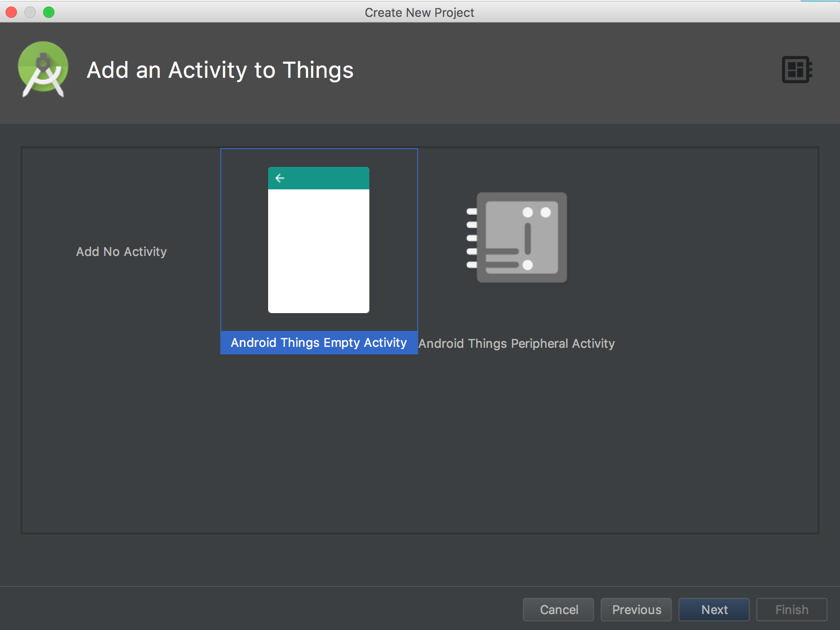
Task: Click the back arrow in Empty Activity preview
Action: tap(280, 178)
